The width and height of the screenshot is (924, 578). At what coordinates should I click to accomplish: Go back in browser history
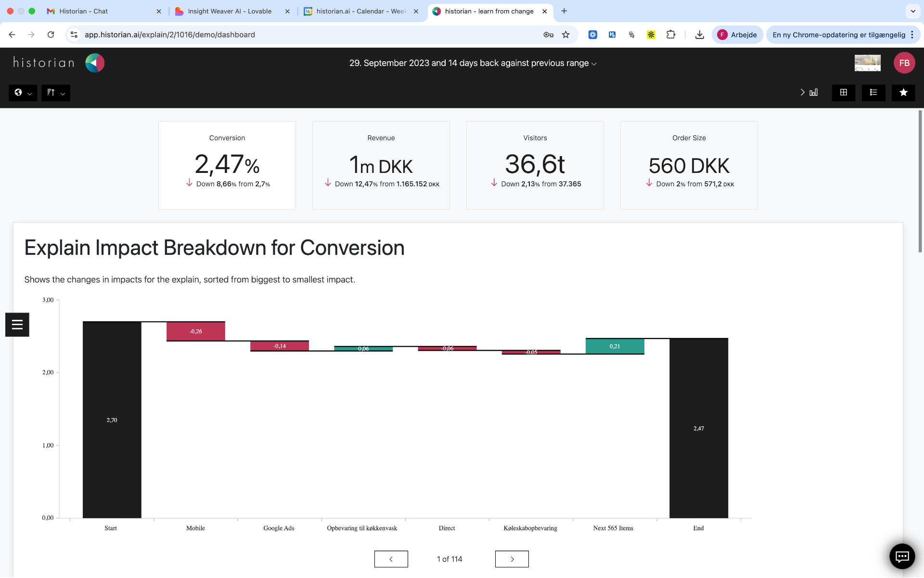[12, 35]
